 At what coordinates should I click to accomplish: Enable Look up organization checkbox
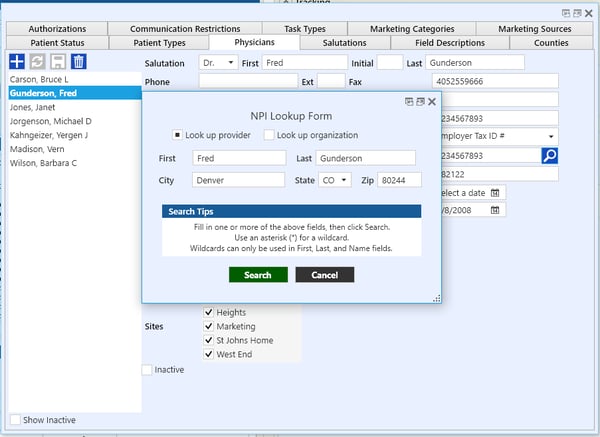[x=269, y=135]
